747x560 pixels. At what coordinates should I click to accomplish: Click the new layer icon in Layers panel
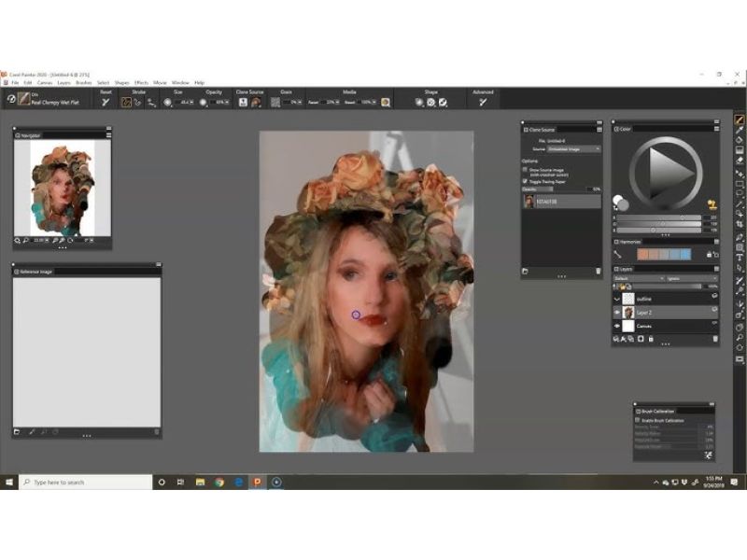click(641, 338)
